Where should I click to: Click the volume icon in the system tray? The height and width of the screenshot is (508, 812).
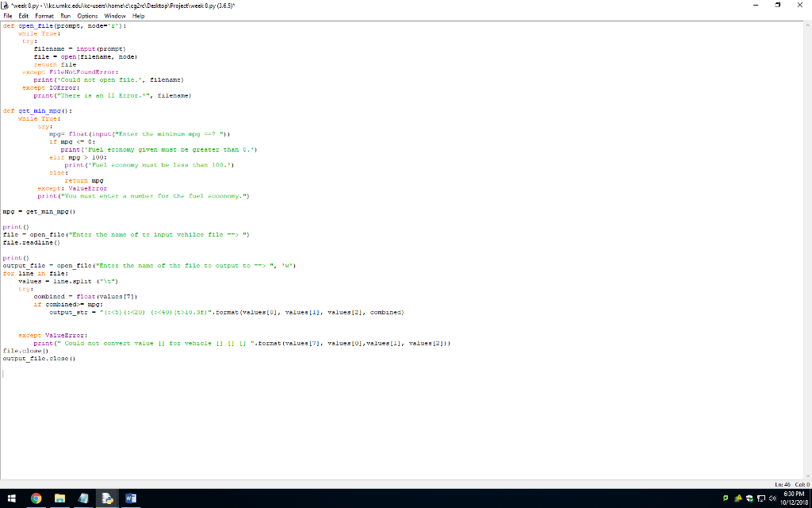pyautogui.click(x=773, y=498)
